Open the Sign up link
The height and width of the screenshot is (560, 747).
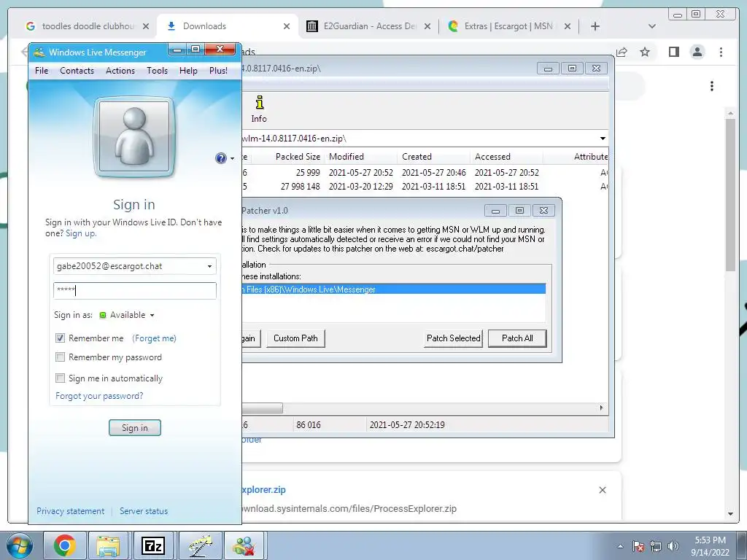(x=81, y=233)
